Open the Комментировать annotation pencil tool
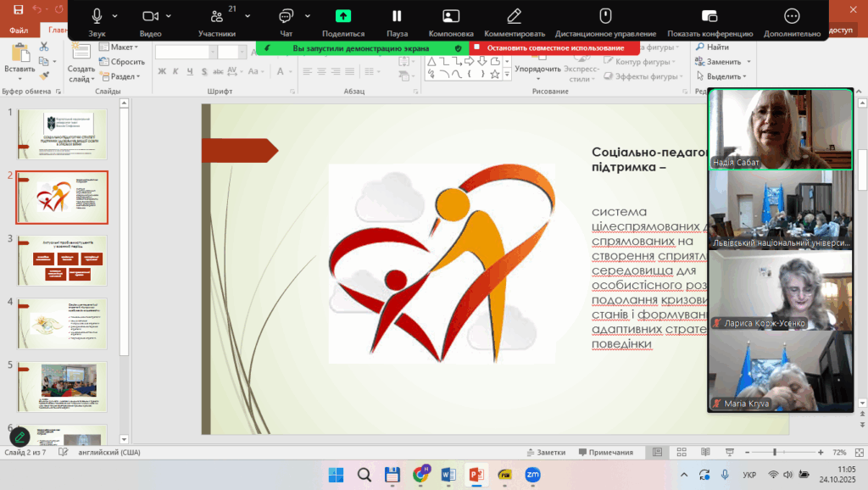Screen dimensions: 868x490 [x=514, y=16]
